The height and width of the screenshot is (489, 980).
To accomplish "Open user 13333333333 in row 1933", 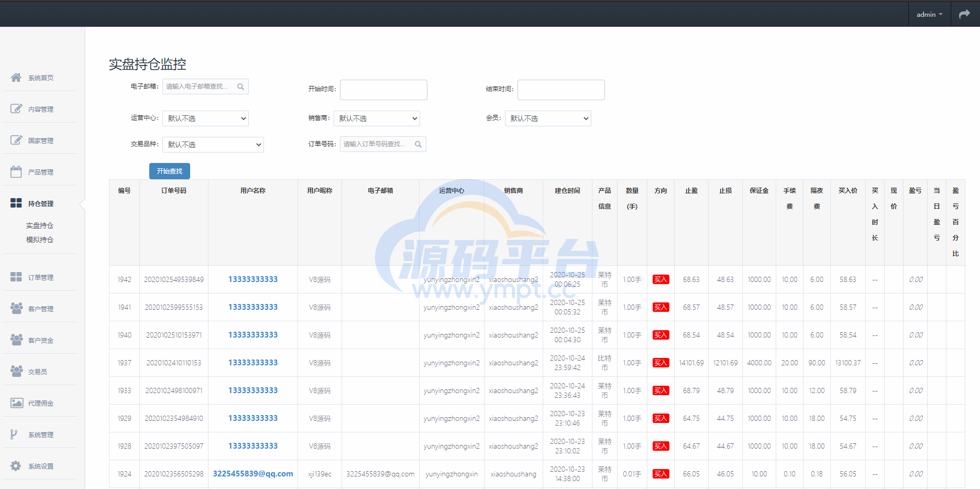I will click(253, 390).
